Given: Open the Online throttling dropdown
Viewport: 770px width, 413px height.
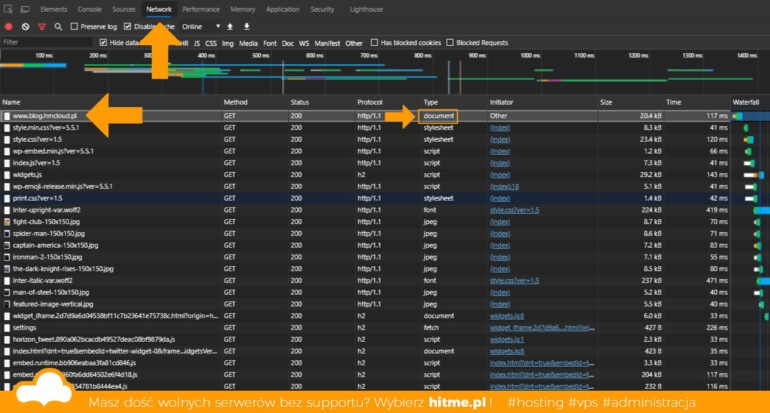Looking at the screenshot, I should click(x=201, y=27).
